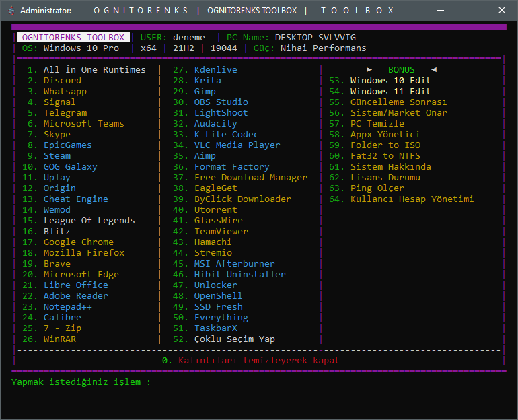518x420 pixels.
Task: Click the Calibre entry
Action: 63,318
